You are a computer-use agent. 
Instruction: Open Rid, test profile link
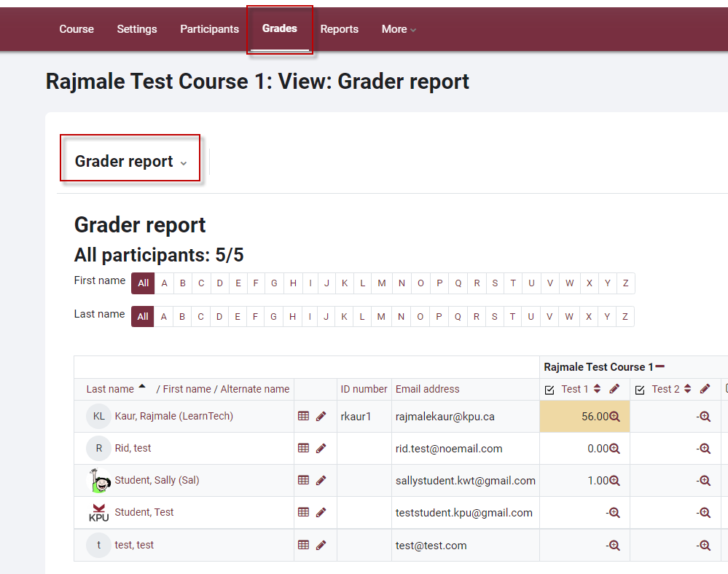click(x=133, y=448)
